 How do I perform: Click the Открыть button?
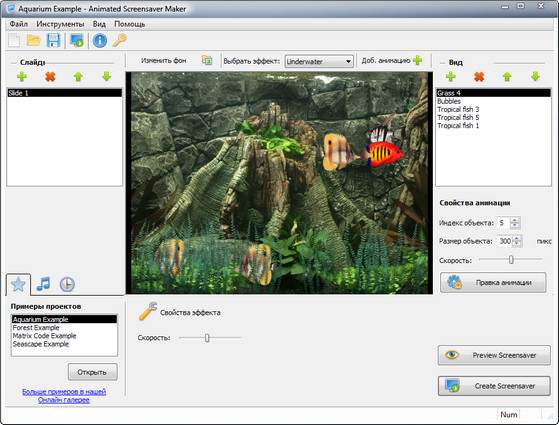coord(92,372)
